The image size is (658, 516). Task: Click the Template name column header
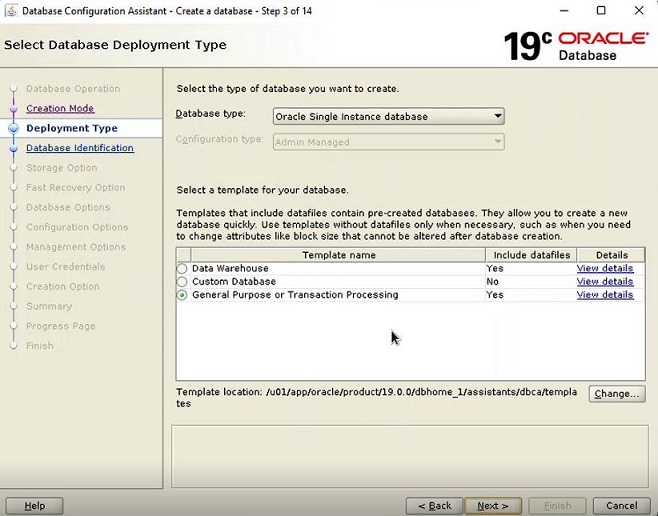(x=339, y=255)
